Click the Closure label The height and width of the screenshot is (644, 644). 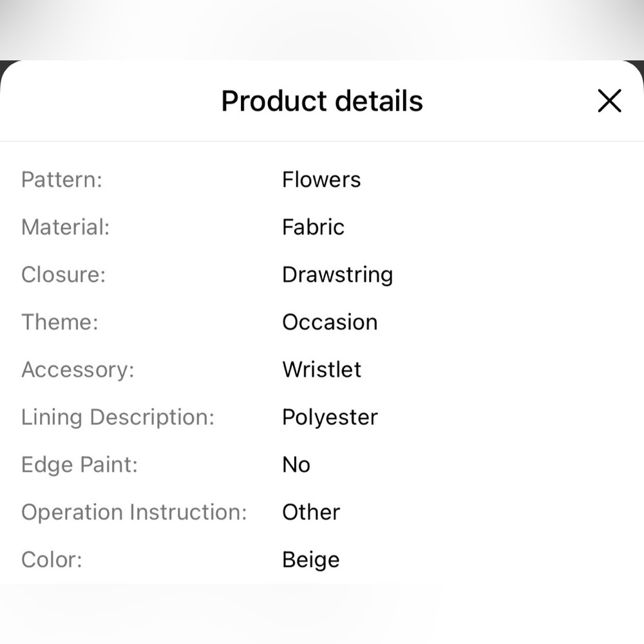click(x=63, y=275)
